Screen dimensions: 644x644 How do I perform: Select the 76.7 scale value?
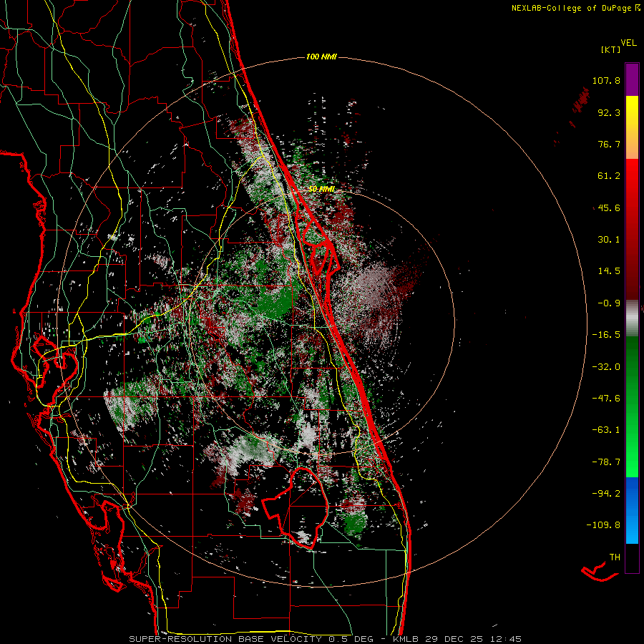tap(609, 144)
